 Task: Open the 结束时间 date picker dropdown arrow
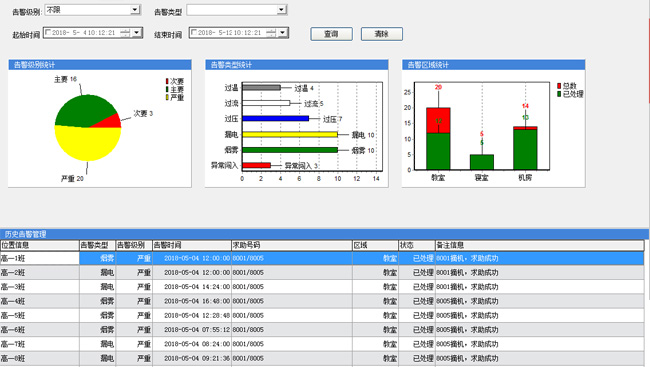click(x=283, y=32)
